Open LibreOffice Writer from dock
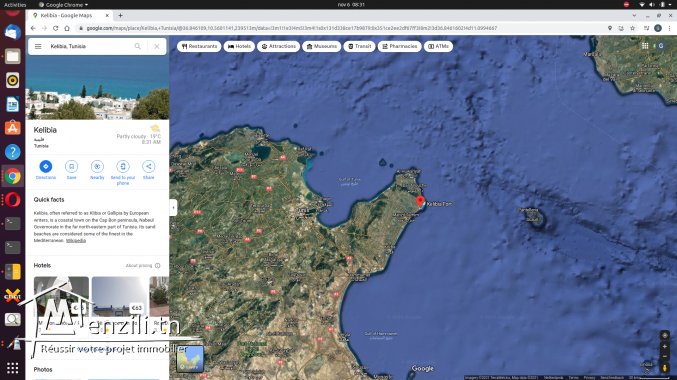Viewport: 677px width, 380px height. pos(13,104)
